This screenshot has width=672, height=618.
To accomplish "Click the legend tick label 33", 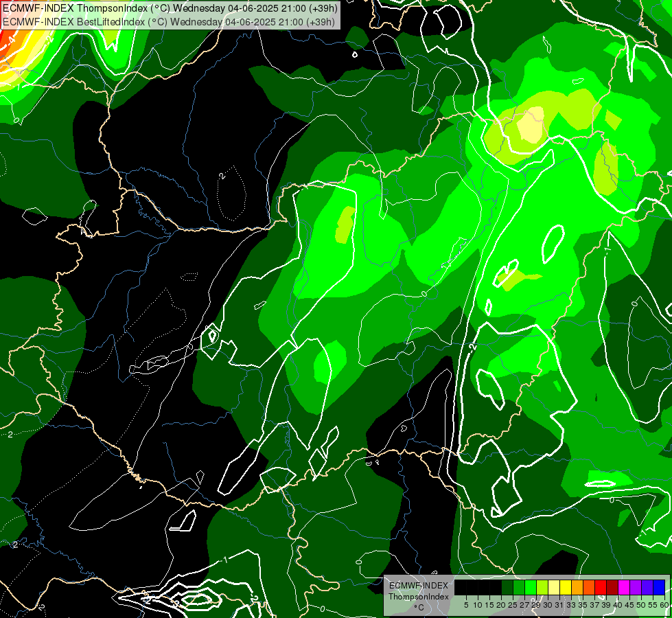I will click(x=571, y=605).
